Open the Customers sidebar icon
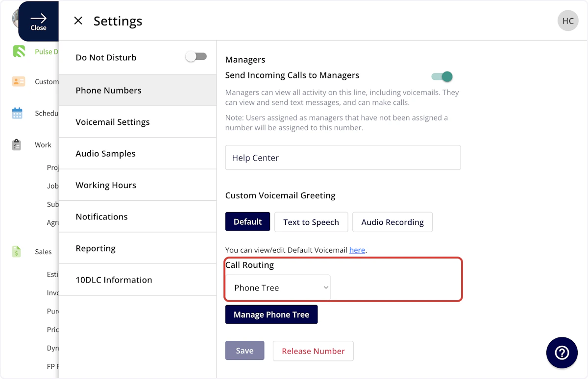 [x=19, y=81]
